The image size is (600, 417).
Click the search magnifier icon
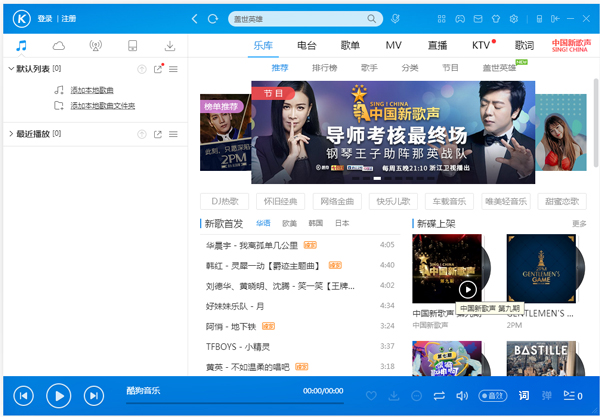point(371,18)
